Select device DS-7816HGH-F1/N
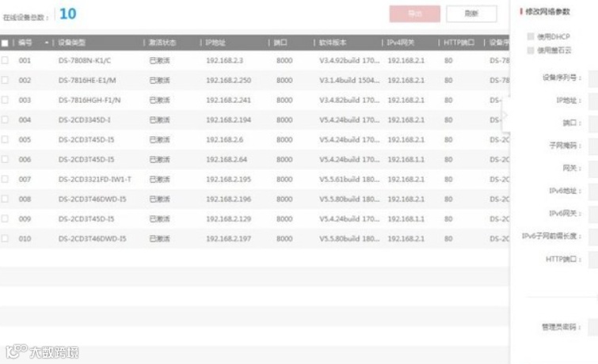The height and width of the screenshot is (364, 598). pos(90,100)
